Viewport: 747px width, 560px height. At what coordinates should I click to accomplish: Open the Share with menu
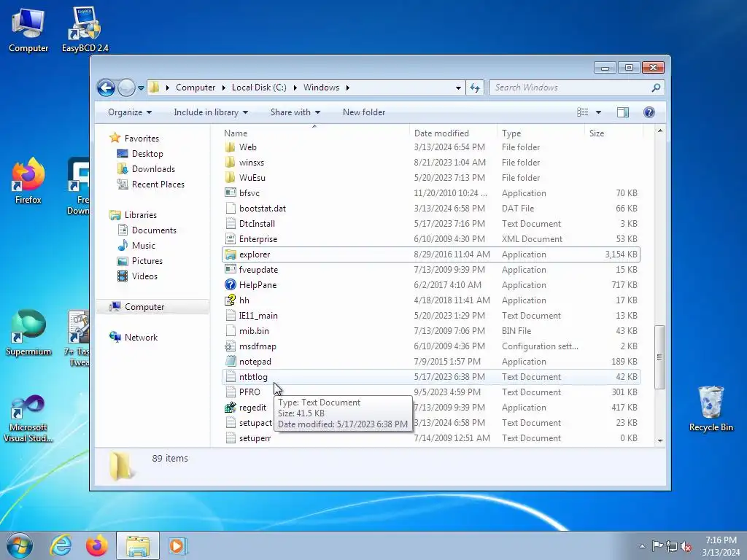pyautogui.click(x=295, y=112)
